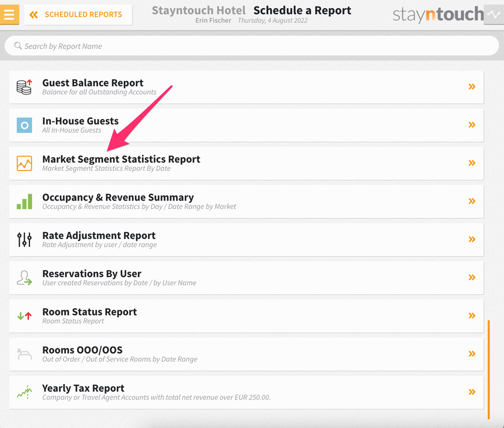Select the In-House Guests blue icon

(25, 125)
